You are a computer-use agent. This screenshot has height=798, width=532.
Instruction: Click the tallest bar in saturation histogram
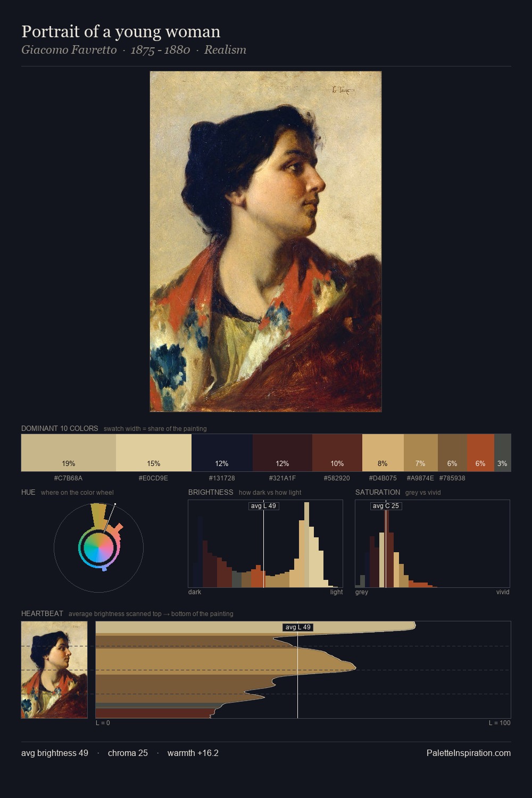386,548
